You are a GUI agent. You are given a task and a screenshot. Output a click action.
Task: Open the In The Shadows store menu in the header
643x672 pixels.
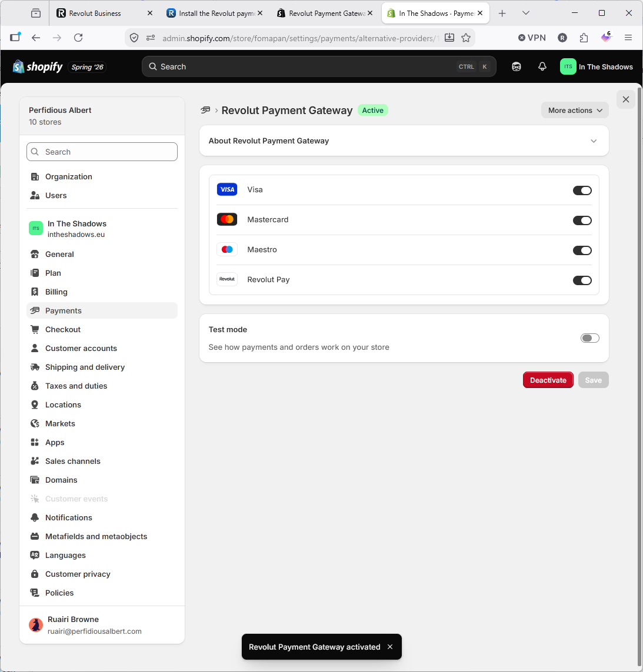click(597, 67)
